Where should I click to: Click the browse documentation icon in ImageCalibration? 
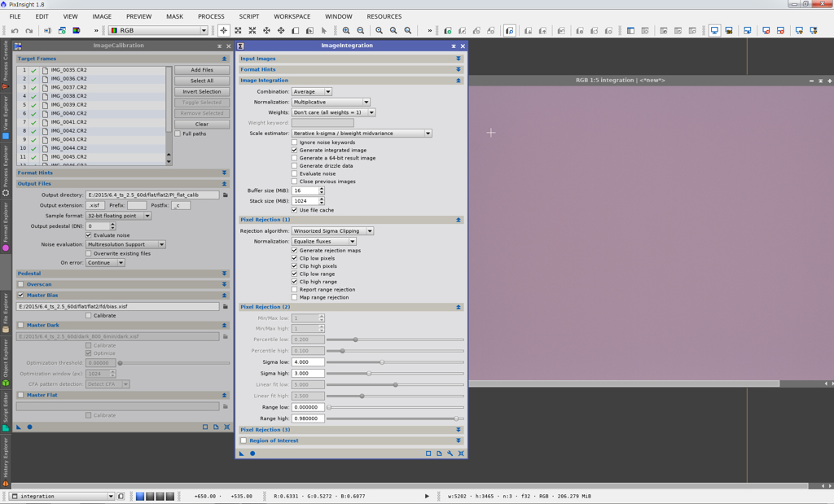pos(216,427)
